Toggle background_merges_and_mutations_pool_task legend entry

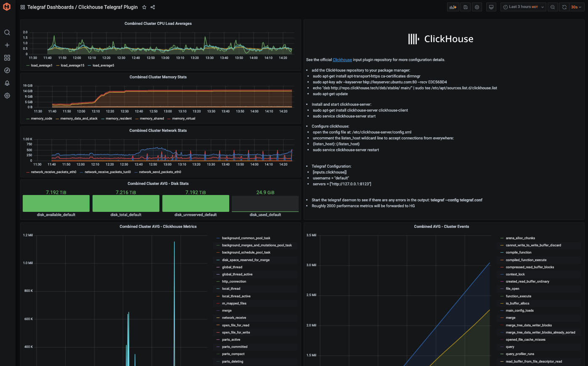pos(257,245)
